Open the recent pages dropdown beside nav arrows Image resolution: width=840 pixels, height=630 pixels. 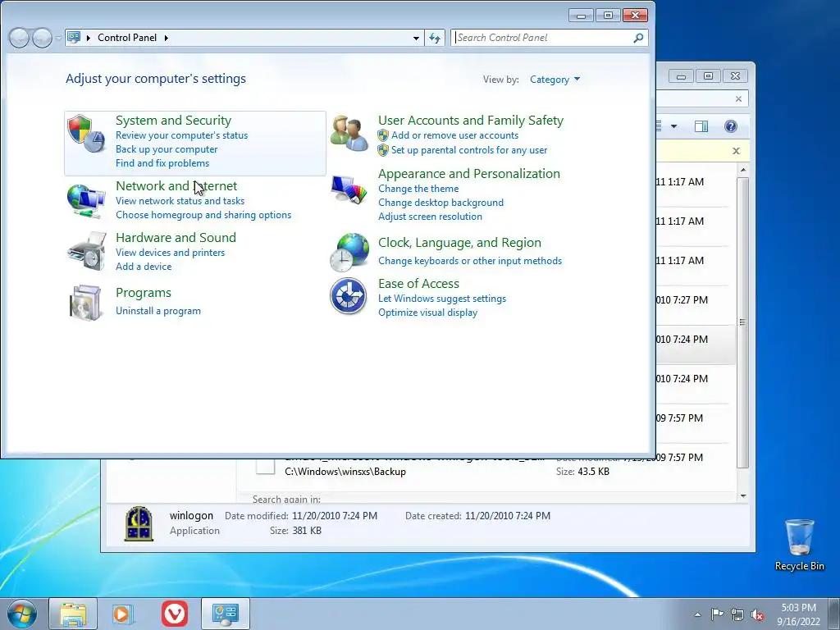pos(58,38)
